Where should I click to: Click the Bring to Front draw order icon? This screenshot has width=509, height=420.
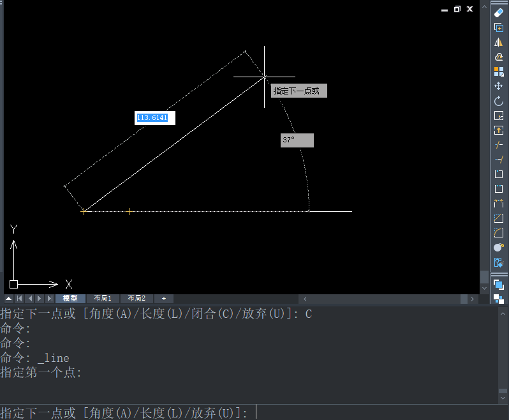pos(499,285)
